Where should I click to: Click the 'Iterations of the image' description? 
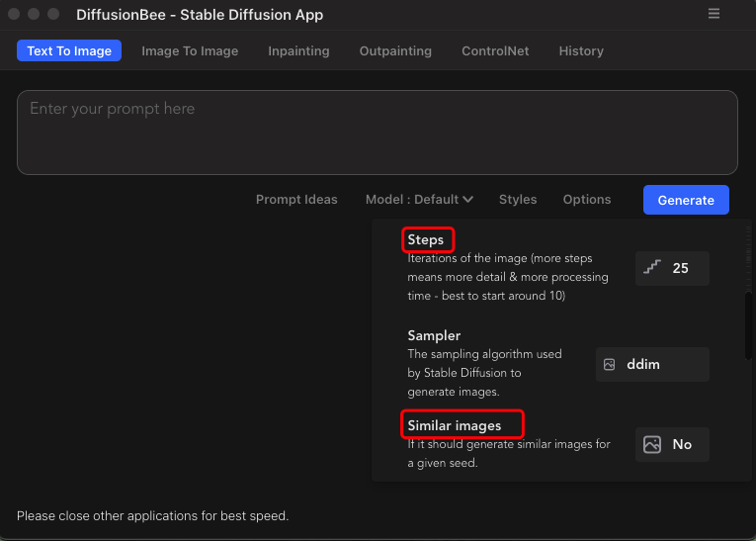point(508,277)
